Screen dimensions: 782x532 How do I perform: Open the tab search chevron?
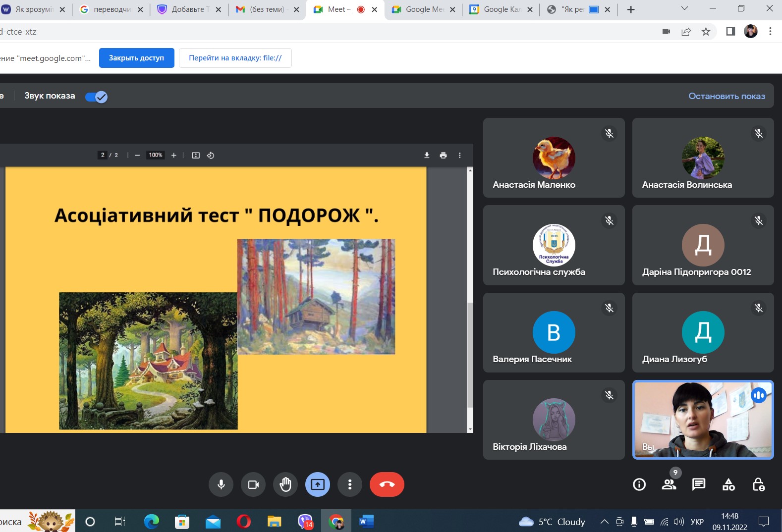coord(684,8)
